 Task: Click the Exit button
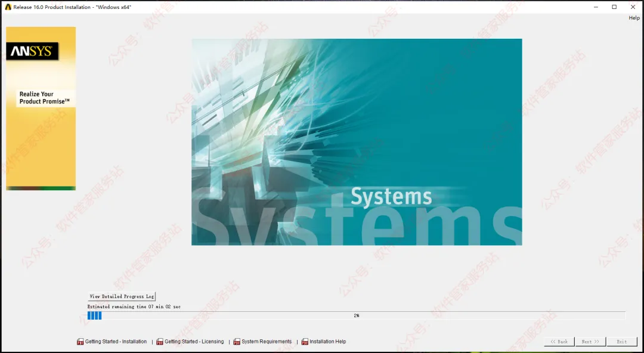tap(622, 342)
